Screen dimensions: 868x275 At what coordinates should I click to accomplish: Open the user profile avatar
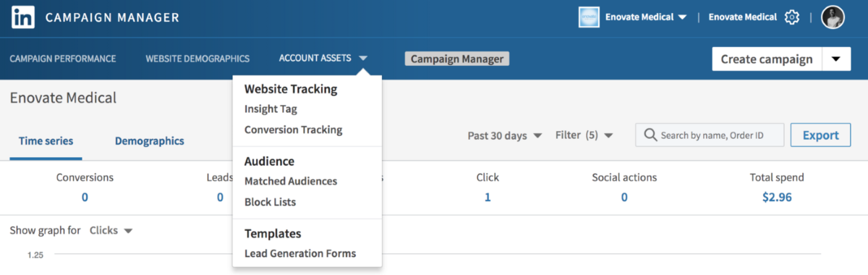point(833,17)
